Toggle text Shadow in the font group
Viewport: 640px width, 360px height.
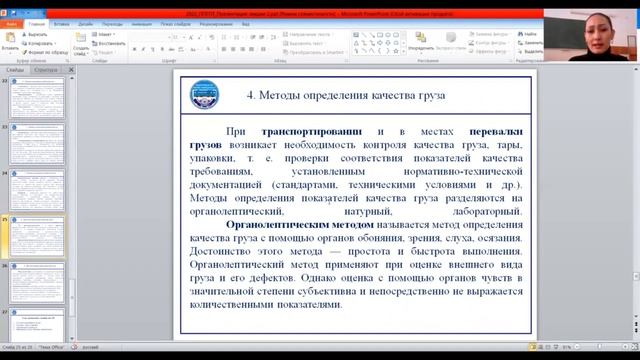tap(162, 49)
